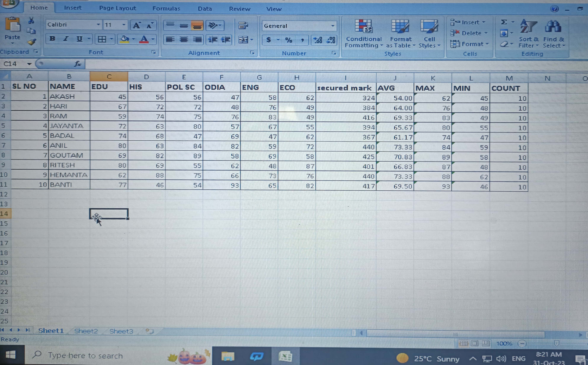Click the Find & Select binoculars icon
Image resolution: width=588 pixels, height=365 pixels.
click(x=553, y=27)
